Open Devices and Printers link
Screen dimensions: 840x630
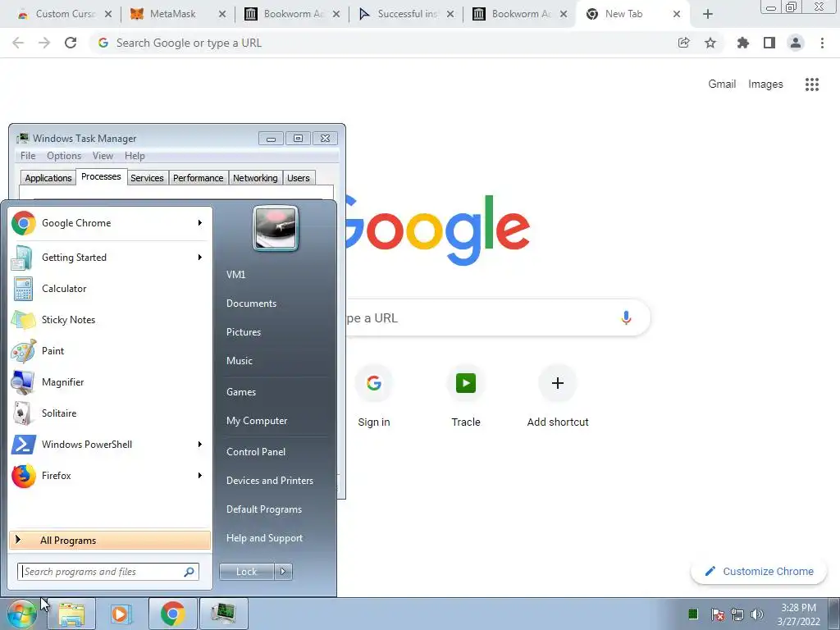coord(269,481)
